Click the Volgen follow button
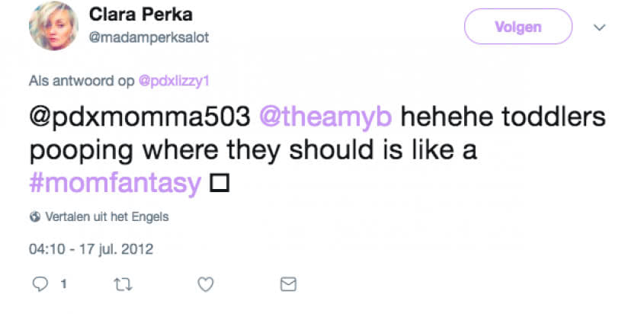644x314 pixels. point(517,27)
